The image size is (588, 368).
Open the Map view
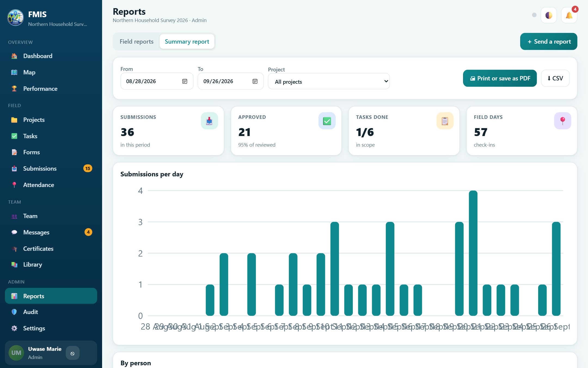click(x=51, y=72)
